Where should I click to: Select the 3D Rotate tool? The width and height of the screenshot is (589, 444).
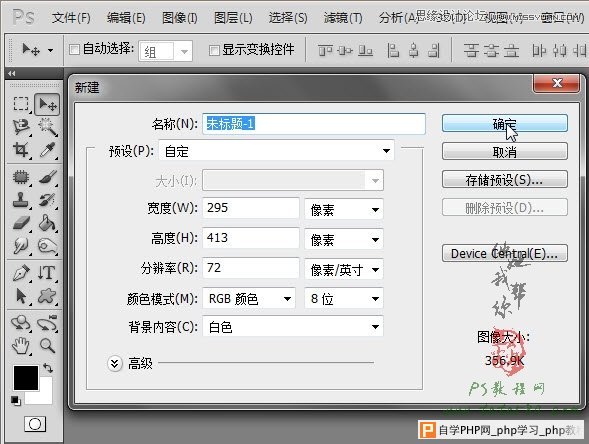21,323
